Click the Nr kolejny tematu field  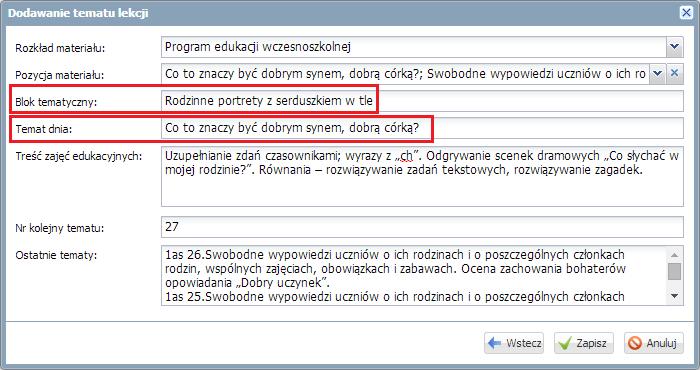pos(422,227)
